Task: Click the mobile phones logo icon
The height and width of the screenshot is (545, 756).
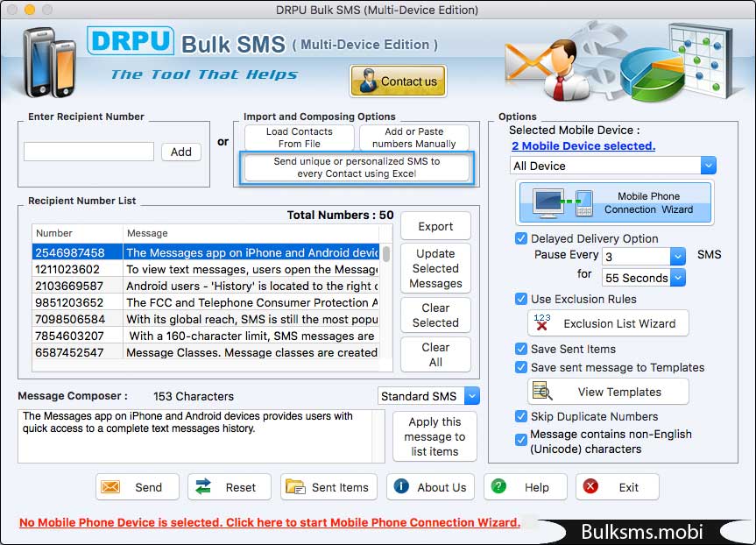Action: tap(50, 62)
